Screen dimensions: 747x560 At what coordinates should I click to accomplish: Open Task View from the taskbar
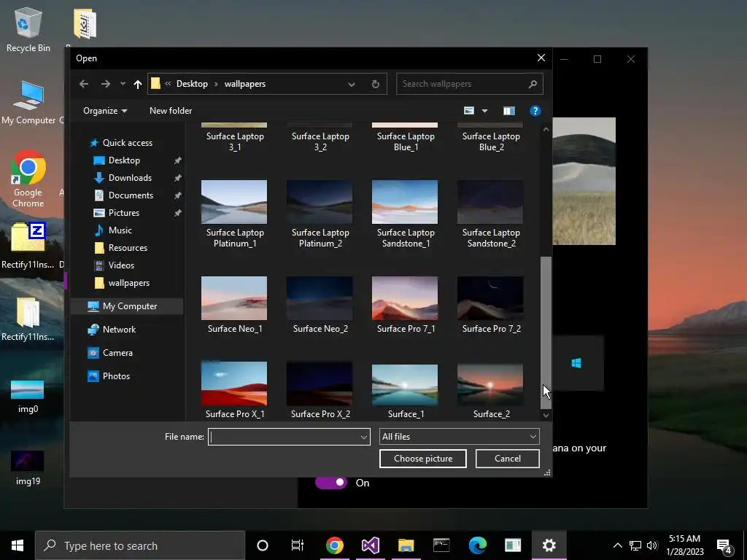pyautogui.click(x=298, y=545)
